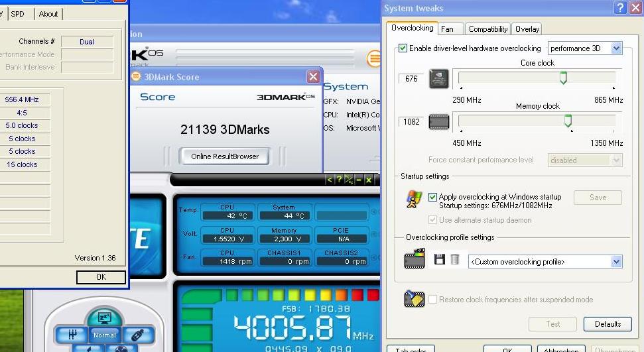Screen dimensions: 644x352
Task: Click OK in the CPU-Z window
Action: tap(101, 277)
